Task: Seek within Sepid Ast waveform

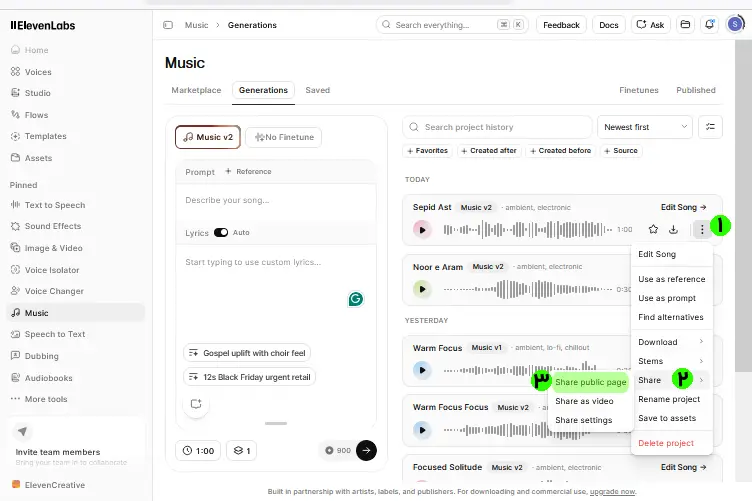Action: [528, 230]
